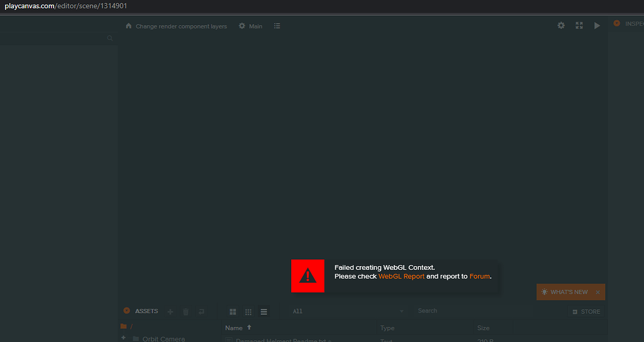Click the browser address bar URL
Image resolution: width=644 pixels, height=342 pixels.
[x=65, y=6]
